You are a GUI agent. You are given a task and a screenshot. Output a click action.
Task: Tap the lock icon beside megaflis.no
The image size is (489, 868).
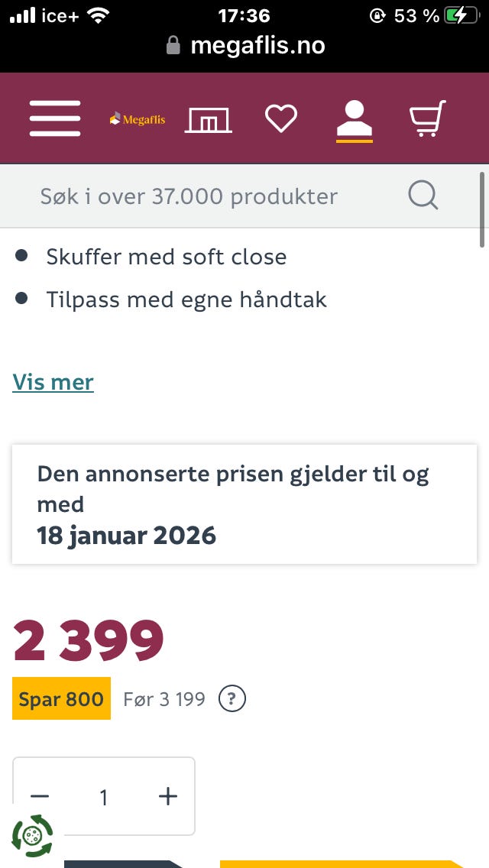pyautogui.click(x=173, y=45)
